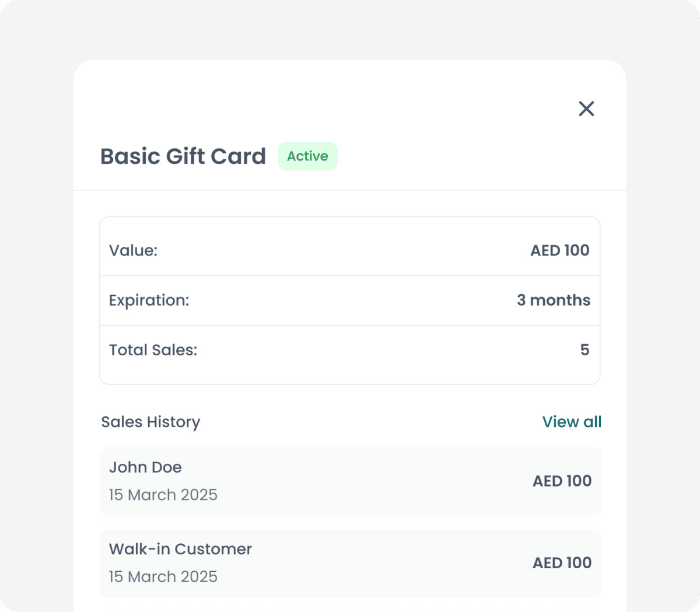Screen dimensions: 700x612
Task: Open the View all sales link
Action: (x=572, y=422)
